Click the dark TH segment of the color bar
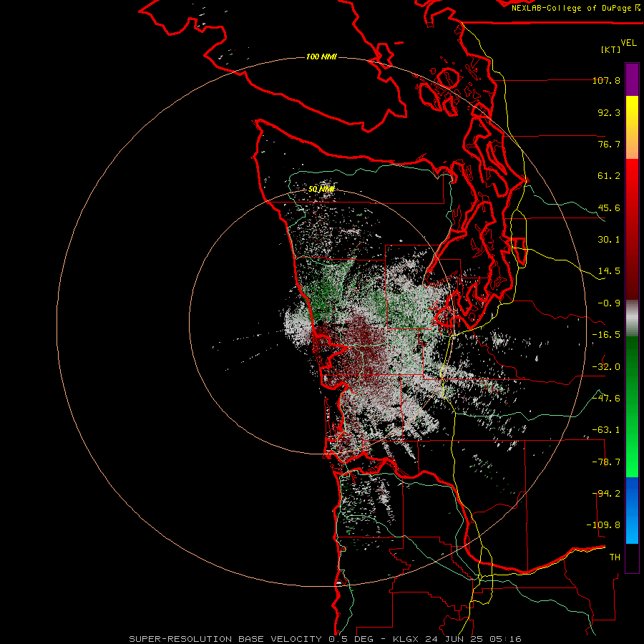This screenshot has height=644, width=644. click(632, 557)
